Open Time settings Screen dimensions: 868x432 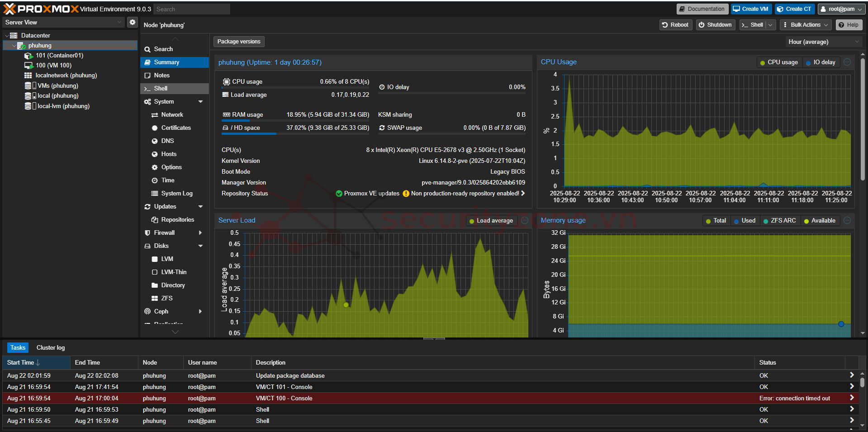175,180
